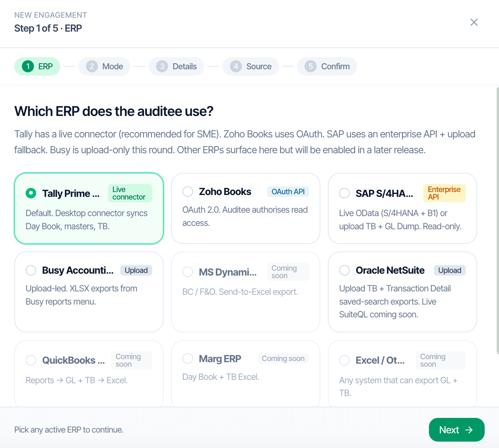Click the OAuth API badge

[x=288, y=192]
